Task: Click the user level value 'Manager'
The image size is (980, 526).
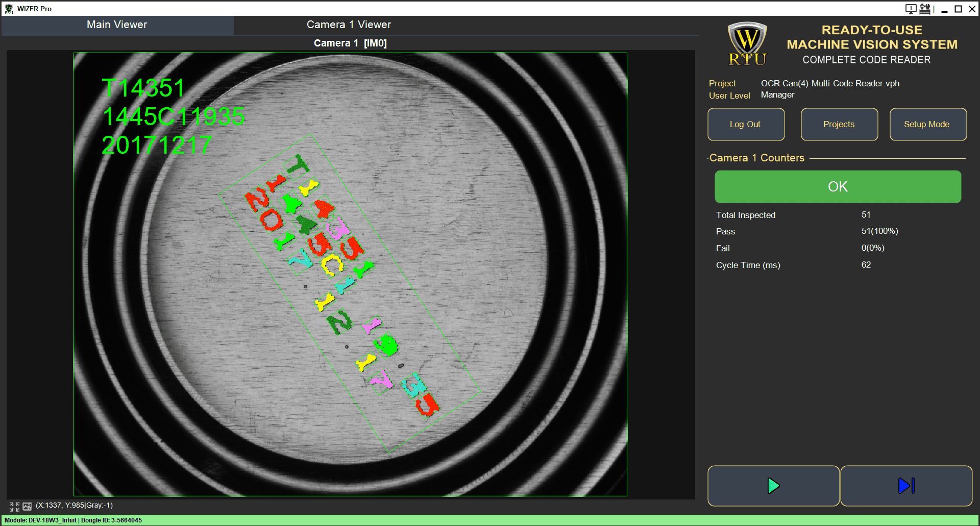Action: click(777, 94)
